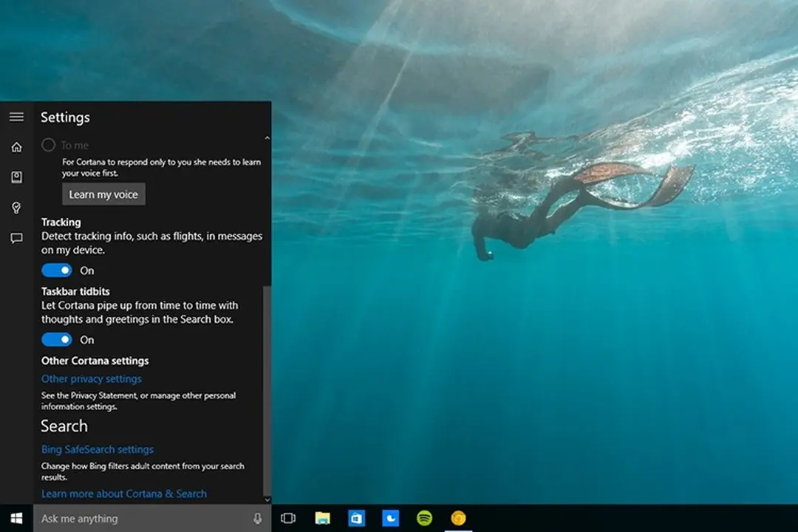Open Task View on the taskbar
Image resolution: width=798 pixels, height=532 pixels.
click(288, 519)
